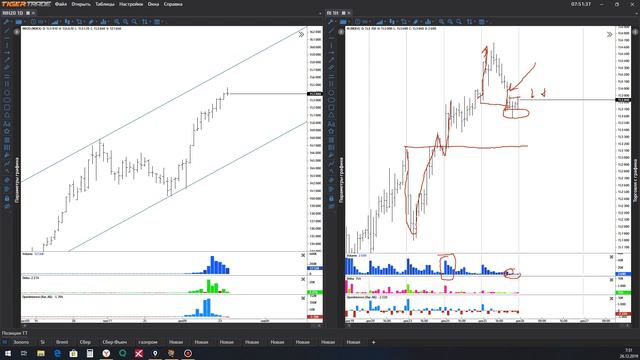640x360 pixels.
Task: Open the table-layout dropdown in right chart toolbar
Action: pos(482,22)
